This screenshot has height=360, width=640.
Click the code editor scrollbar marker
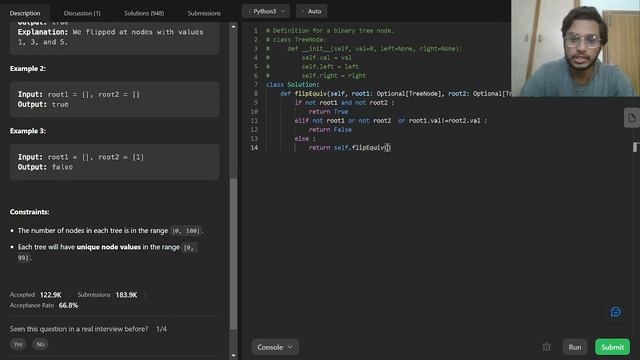tap(635, 147)
